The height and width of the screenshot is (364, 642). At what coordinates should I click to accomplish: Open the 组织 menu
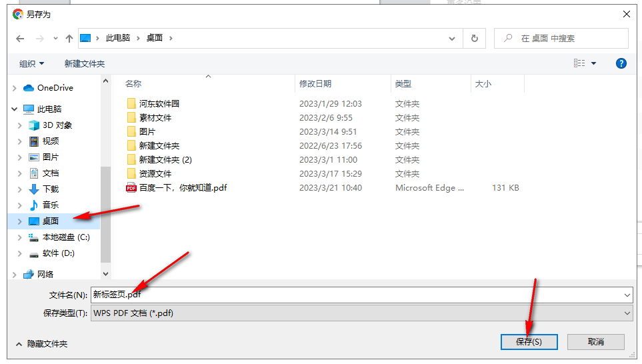point(31,64)
